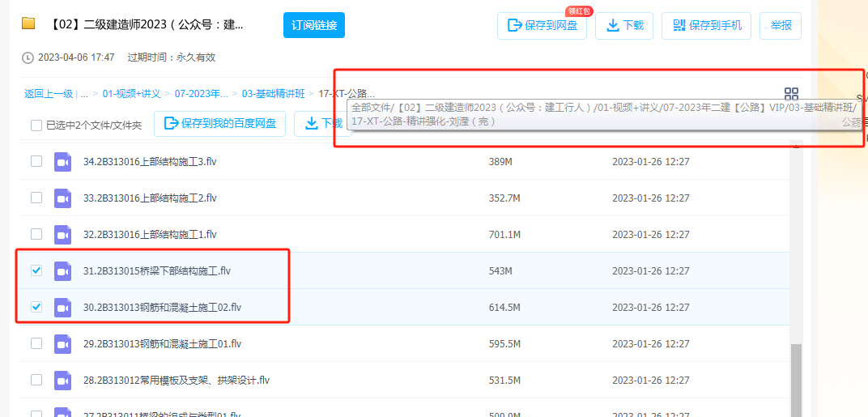
Task: Click the 614.5M size cell
Action: (504, 308)
